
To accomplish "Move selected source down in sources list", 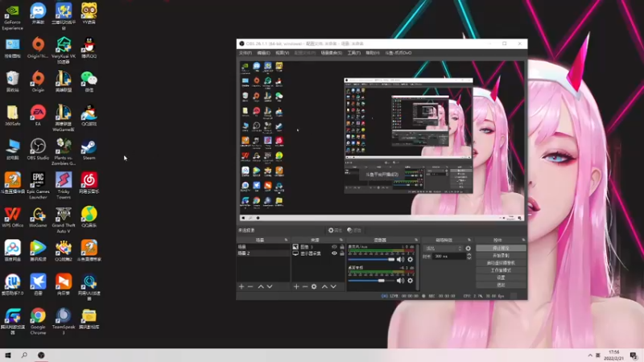I will tap(333, 286).
